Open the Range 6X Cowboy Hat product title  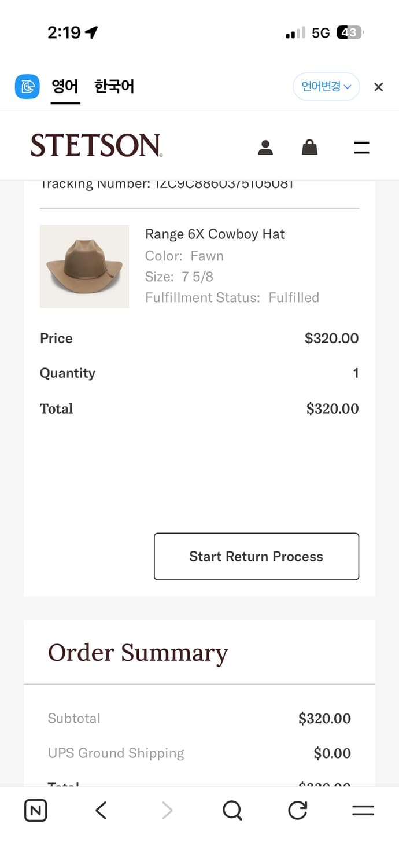215,234
